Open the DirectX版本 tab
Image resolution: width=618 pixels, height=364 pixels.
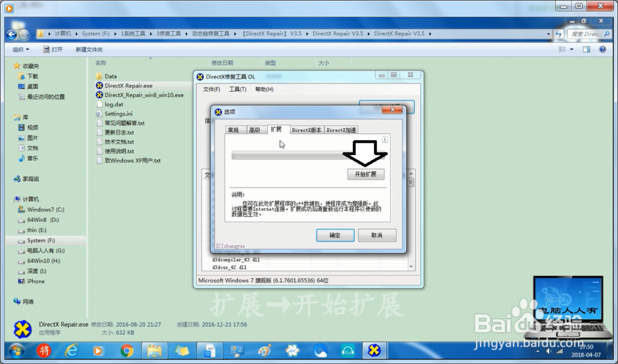(x=307, y=130)
